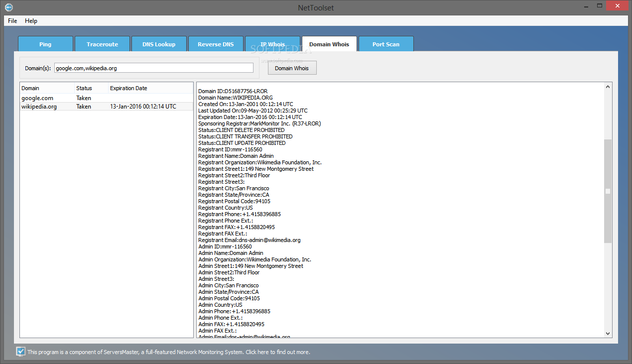Switch to the DNS Lookup tab
The height and width of the screenshot is (364, 632).
click(x=159, y=44)
